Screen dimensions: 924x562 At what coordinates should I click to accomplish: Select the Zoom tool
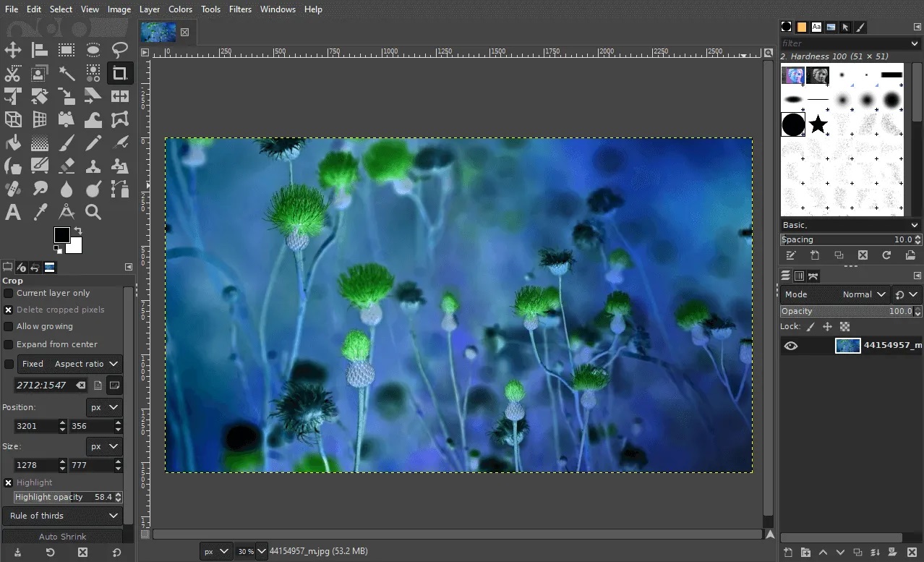point(93,211)
